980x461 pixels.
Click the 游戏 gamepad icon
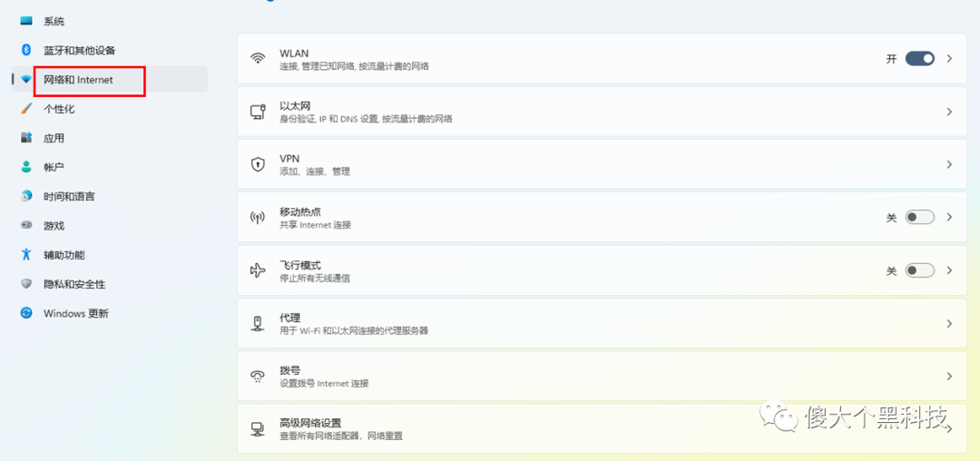(x=25, y=225)
